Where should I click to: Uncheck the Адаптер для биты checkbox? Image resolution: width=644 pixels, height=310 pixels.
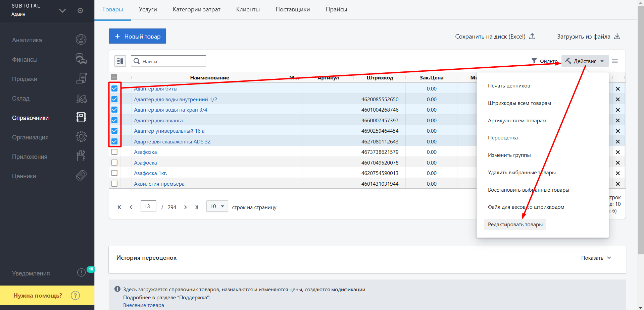[x=114, y=88]
